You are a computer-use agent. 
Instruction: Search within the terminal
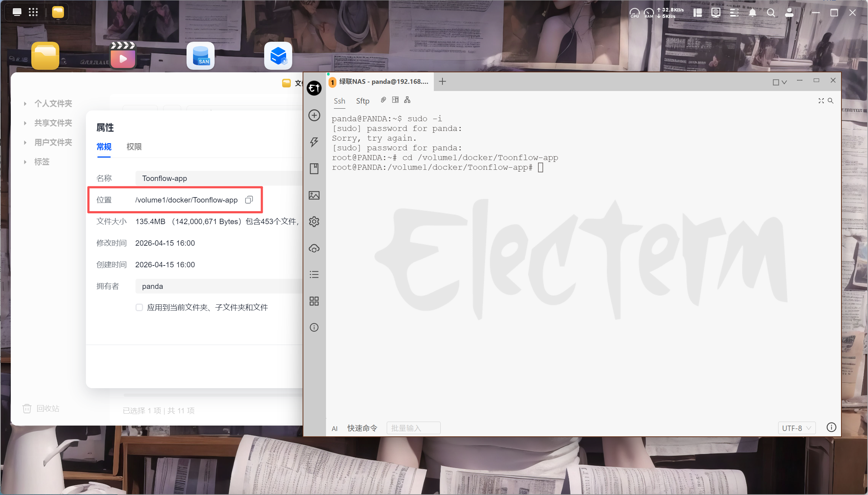point(830,101)
